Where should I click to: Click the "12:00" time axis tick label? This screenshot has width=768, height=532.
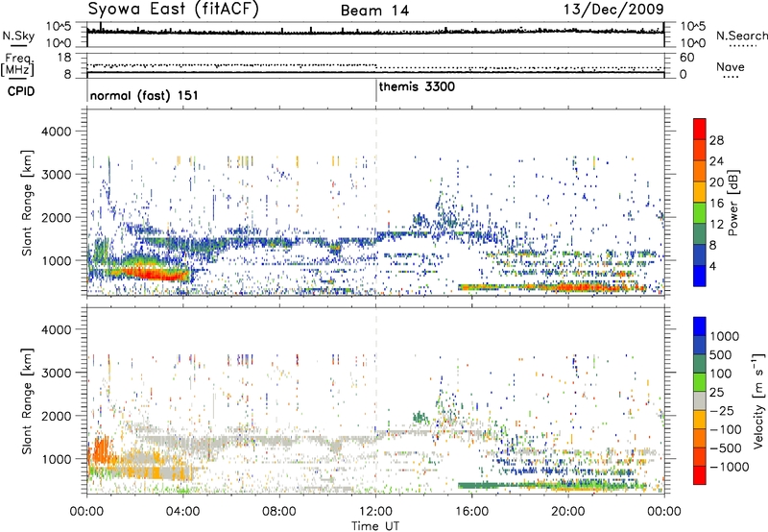click(375, 512)
